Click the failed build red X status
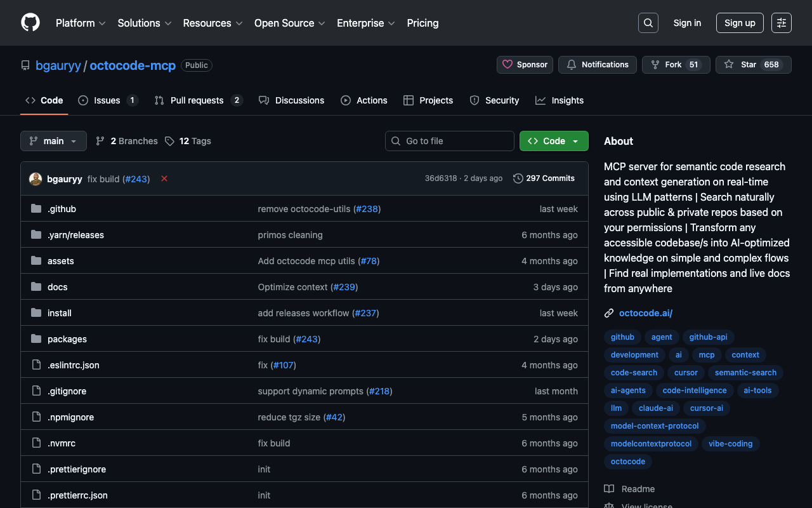This screenshot has width=812, height=508. point(164,179)
